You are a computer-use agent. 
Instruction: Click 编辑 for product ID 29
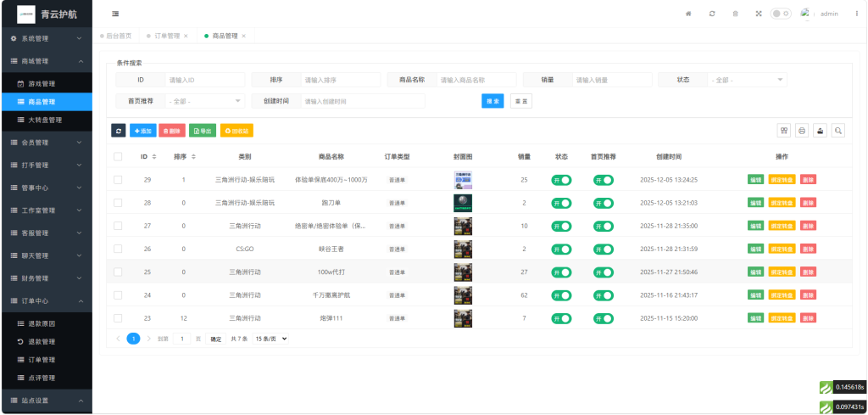(x=755, y=180)
